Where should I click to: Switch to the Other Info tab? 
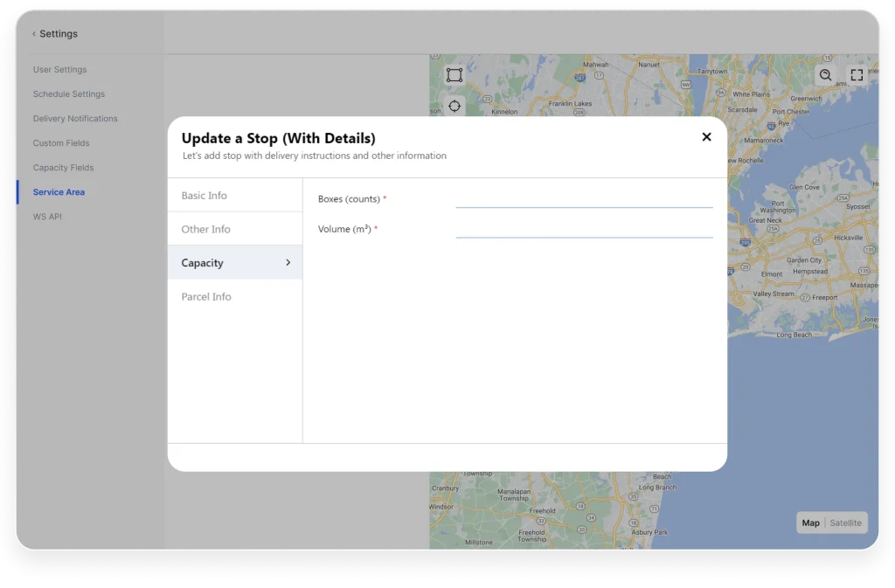point(234,229)
